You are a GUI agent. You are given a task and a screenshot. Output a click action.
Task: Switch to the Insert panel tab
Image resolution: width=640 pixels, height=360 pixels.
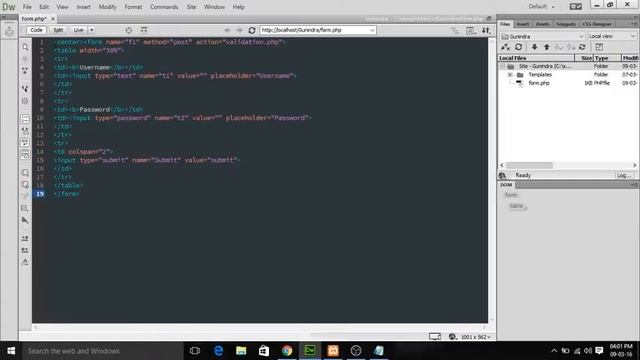click(523, 24)
